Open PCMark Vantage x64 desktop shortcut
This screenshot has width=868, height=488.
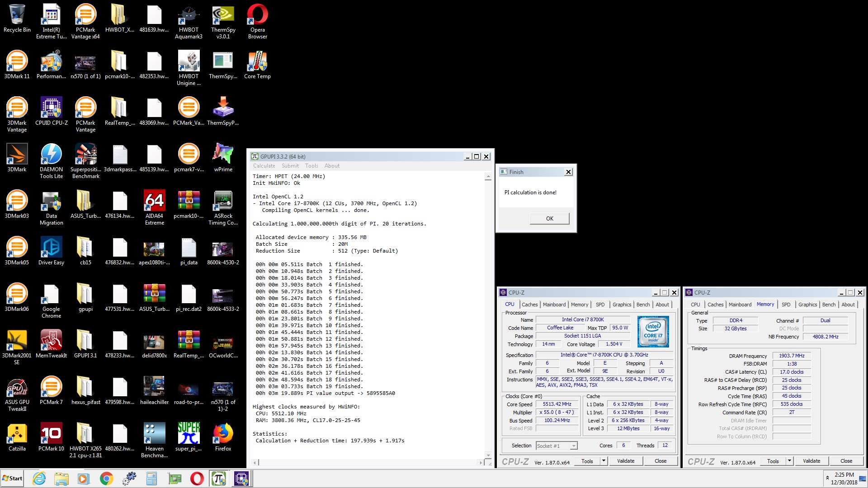85,21
